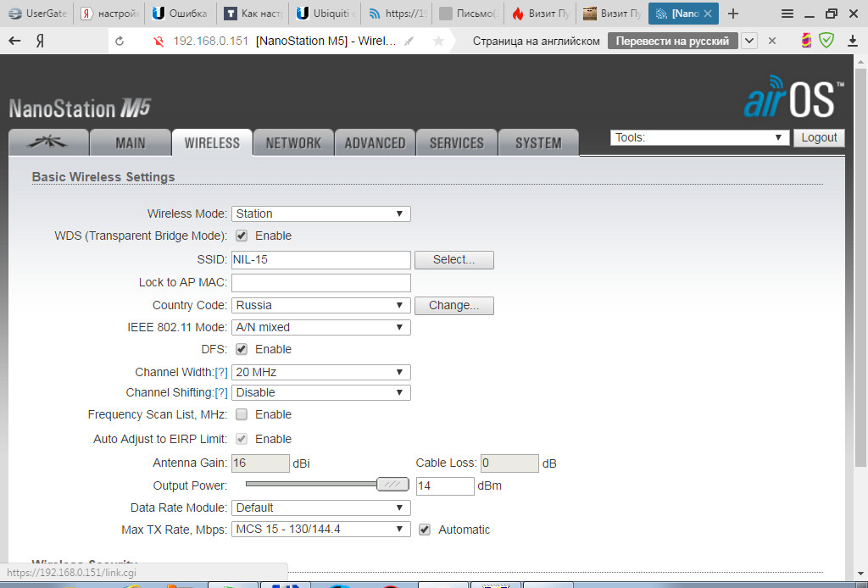Select the WIRELESS tab
This screenshot has width=868, height=588.
pyautogui.click(x=212, y=142)
